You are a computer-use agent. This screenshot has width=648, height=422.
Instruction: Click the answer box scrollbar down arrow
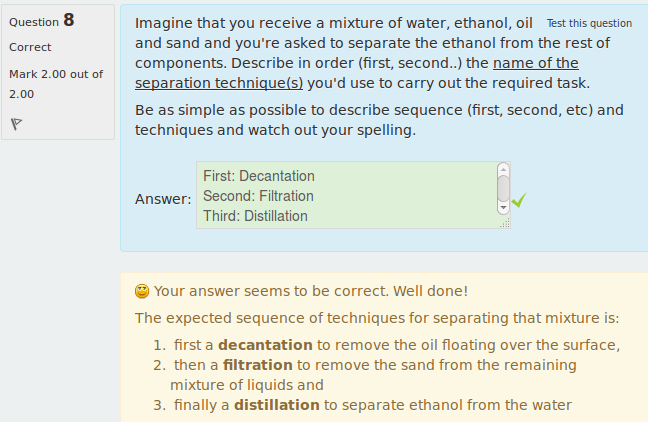point(503,207)
